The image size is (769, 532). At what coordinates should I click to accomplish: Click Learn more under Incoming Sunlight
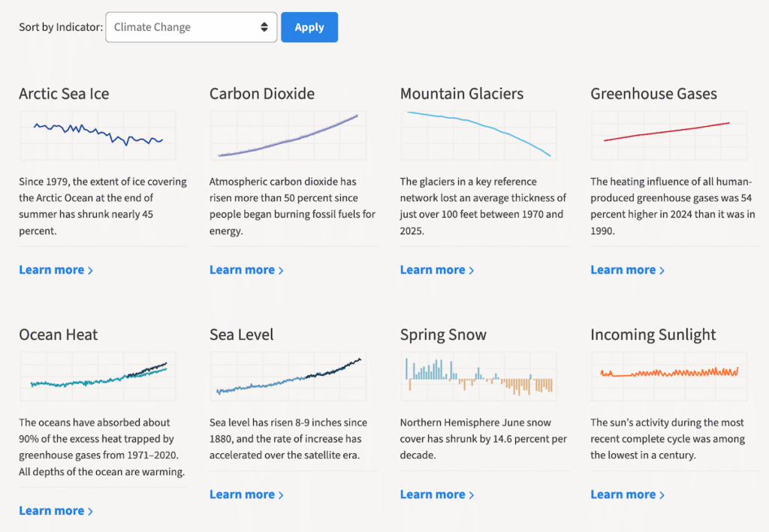tap(627, 494)
